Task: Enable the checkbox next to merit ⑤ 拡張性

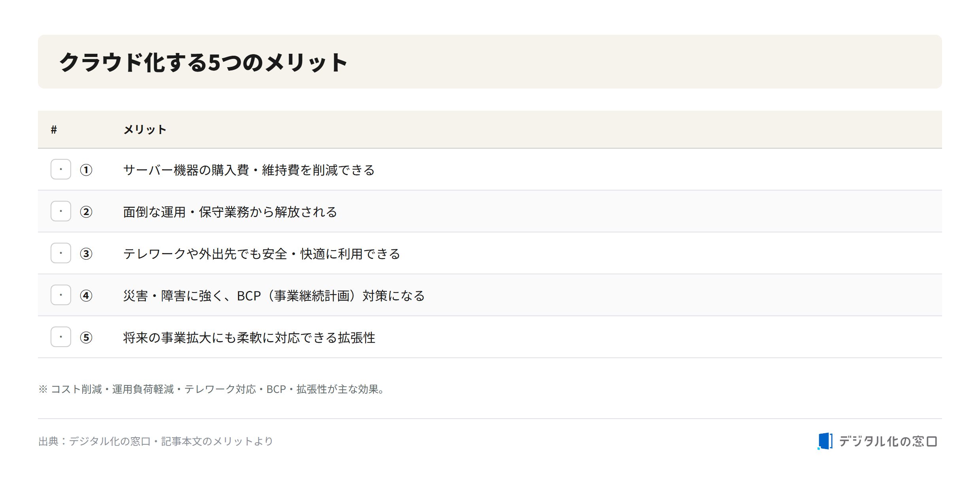Action: (x=61, y=337)
